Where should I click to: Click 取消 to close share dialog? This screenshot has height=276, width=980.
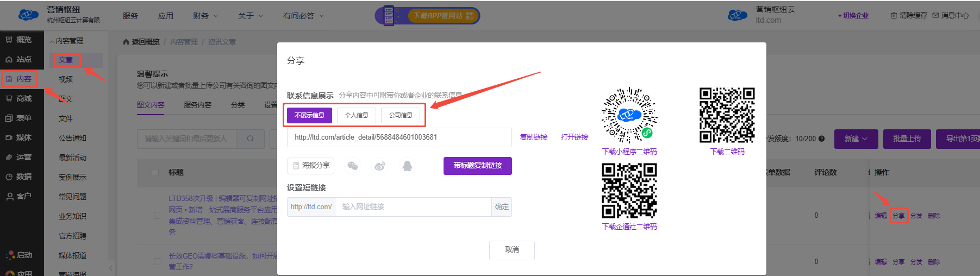pyautogui.click(x=511, y=250)
